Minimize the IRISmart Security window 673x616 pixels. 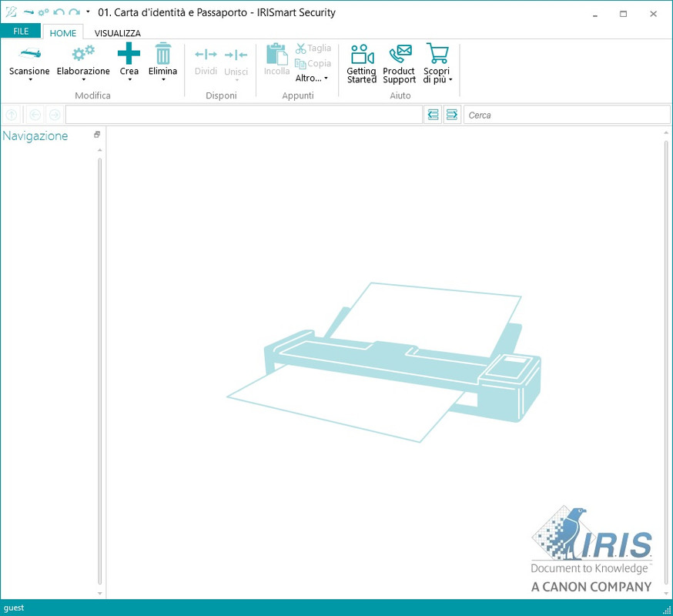(x=595, y=14)
